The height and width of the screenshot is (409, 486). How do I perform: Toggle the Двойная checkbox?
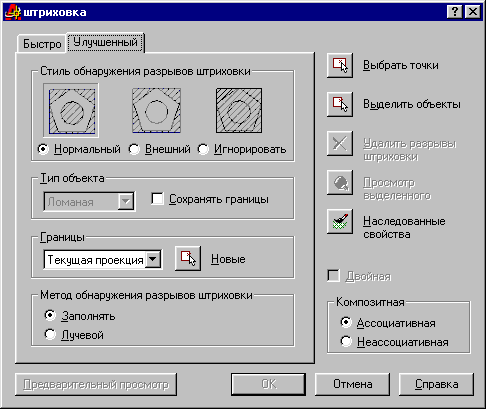click(x=333, y=276)
